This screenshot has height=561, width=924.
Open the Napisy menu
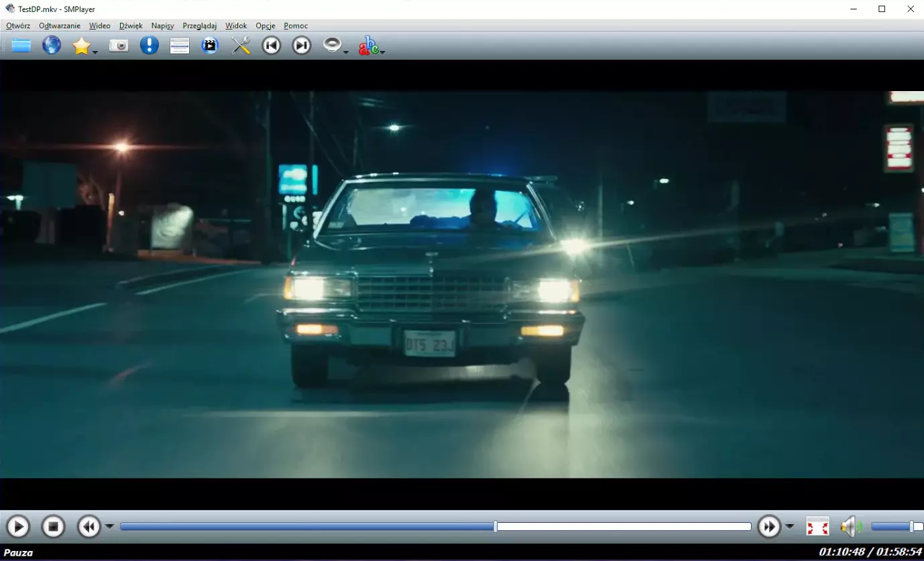point(162,25)
